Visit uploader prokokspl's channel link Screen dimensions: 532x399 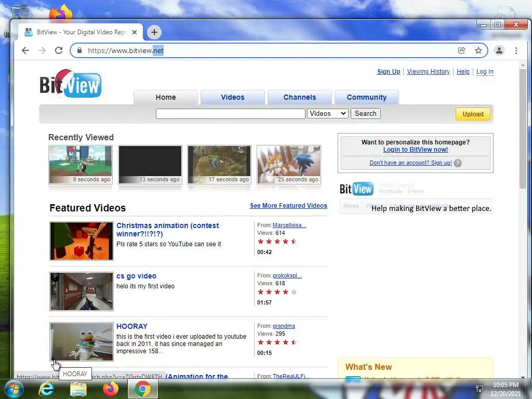pos(287,275)
